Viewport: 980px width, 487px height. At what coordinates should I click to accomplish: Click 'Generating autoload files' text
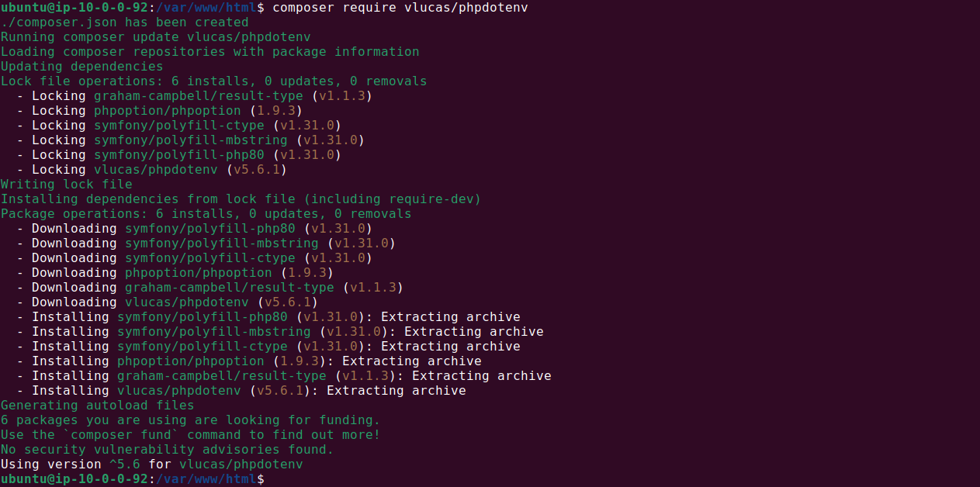pos(98,406)
